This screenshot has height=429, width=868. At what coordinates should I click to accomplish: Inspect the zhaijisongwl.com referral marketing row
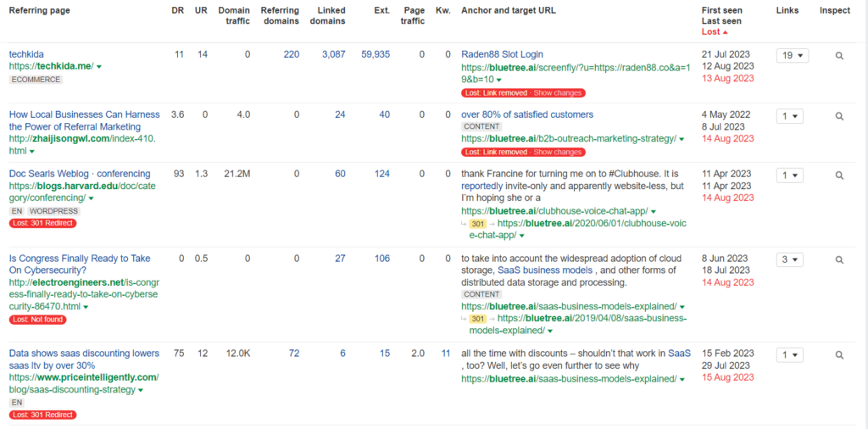click(839, 116)
